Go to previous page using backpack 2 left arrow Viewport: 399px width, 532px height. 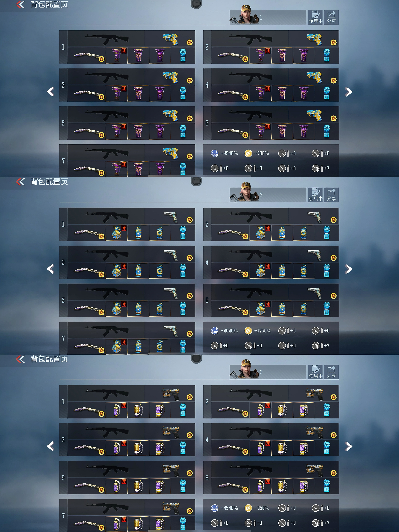click(50, 269)
